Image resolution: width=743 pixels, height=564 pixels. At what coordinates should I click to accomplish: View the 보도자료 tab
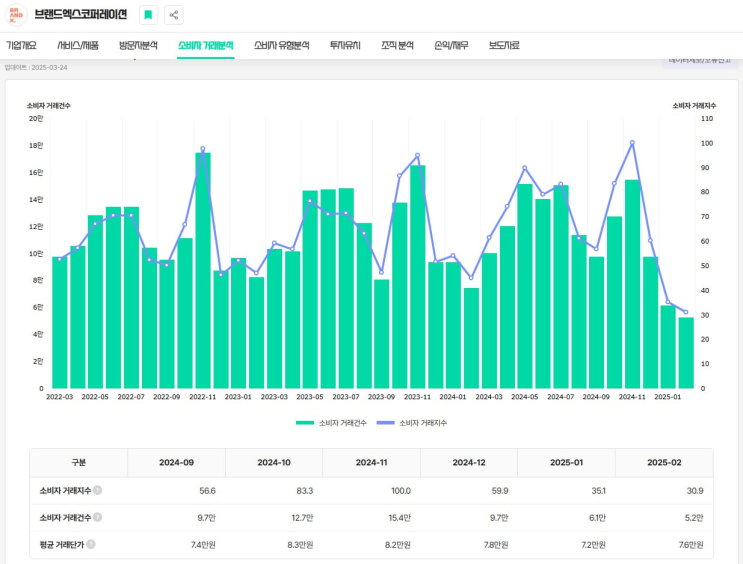click(x=504, y=46)
